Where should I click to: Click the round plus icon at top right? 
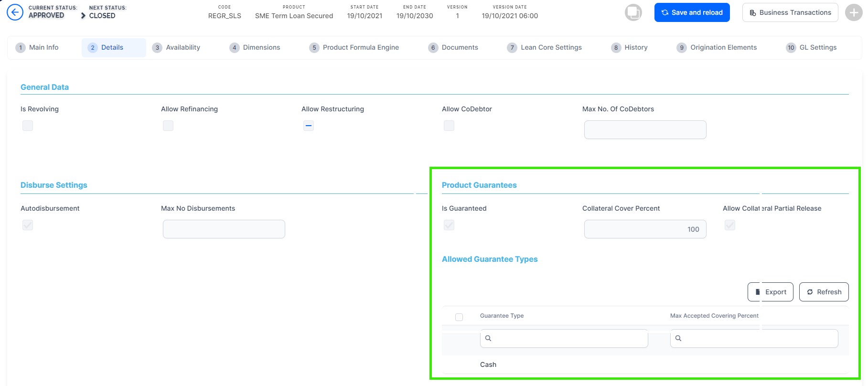853,12
